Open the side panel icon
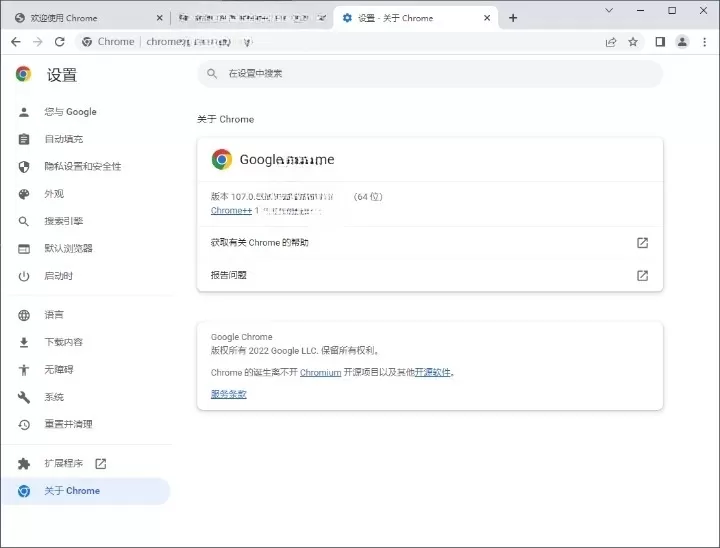720x548 pixels. tap(660, 42)
